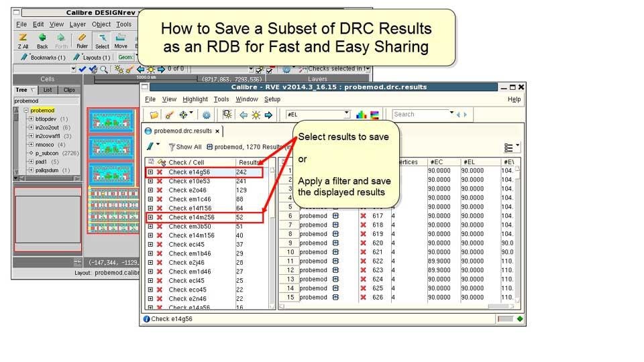Toggle red X status of Check e10e53
This screenshot has height=362, width=644.
click(x=160, y=181)
